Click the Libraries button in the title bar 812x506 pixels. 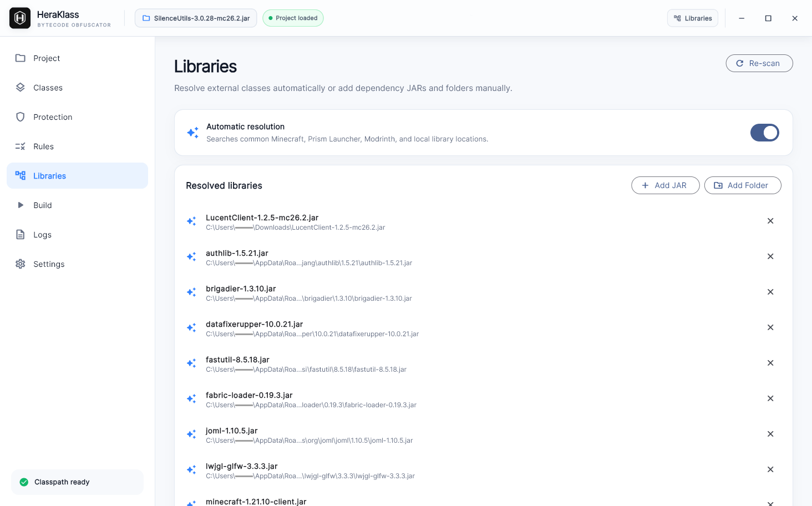coord(692,18)
